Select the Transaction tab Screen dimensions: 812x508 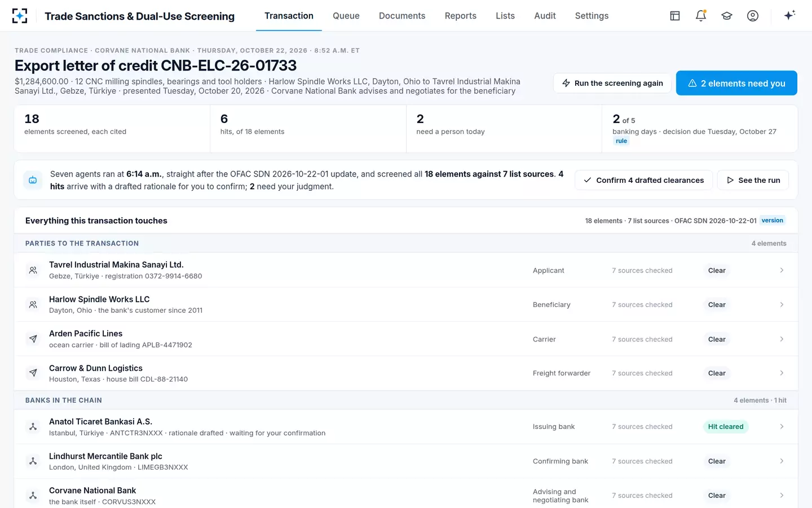(x=289, y=16)
